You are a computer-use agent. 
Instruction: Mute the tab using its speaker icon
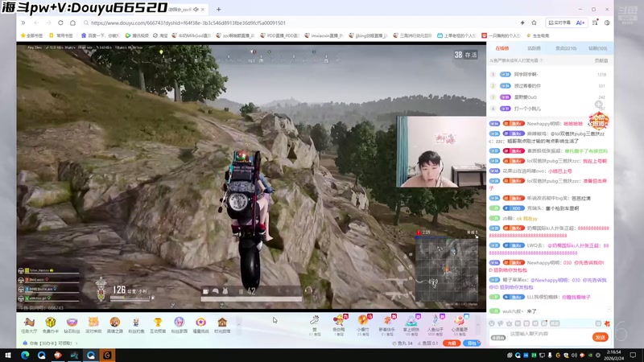196,9
